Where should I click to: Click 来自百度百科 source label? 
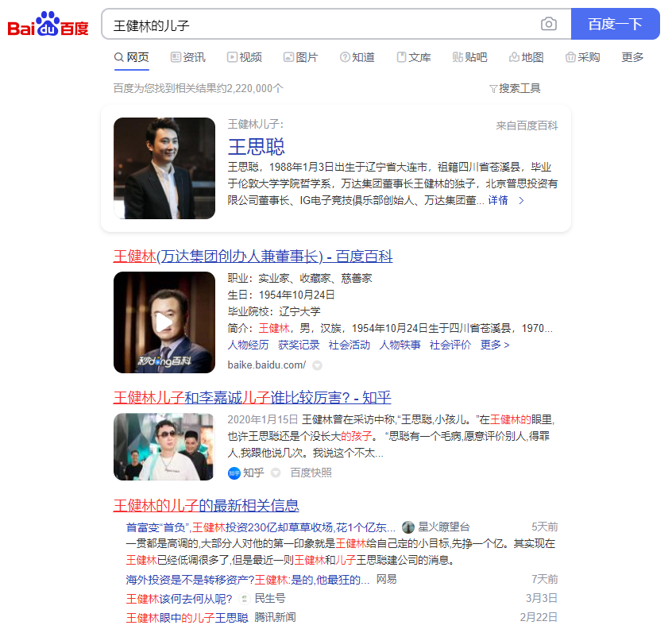527,125
